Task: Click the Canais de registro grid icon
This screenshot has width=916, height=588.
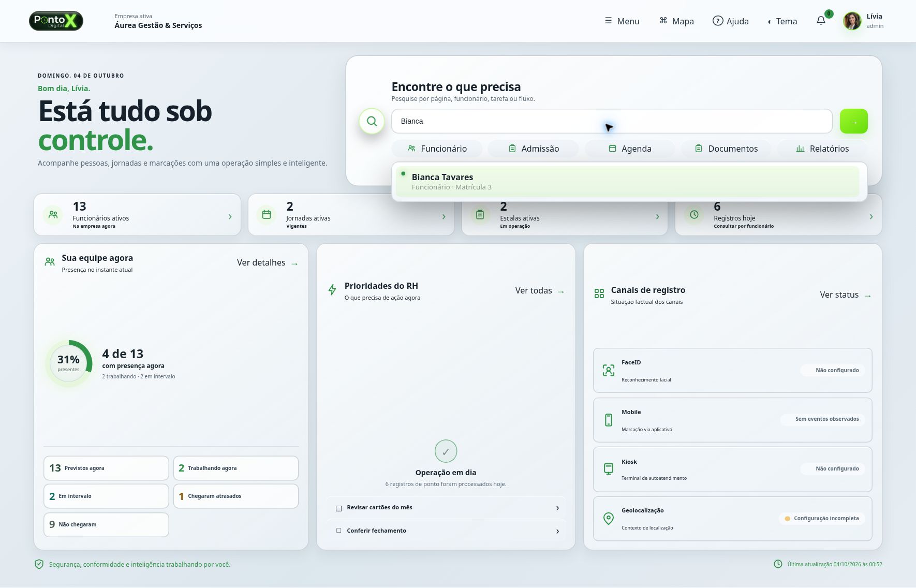Action: (x=599, y=293)
